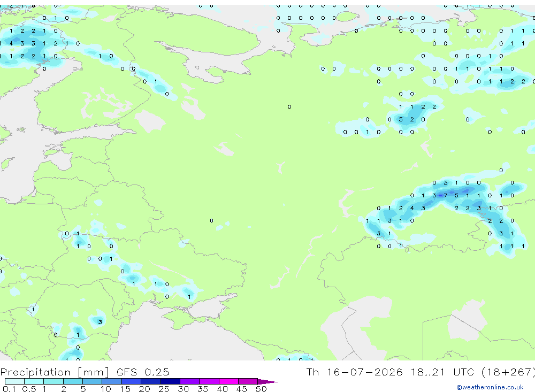This screenshot has height=392, width=535.
Task: Click legend tick label '50'
Action: tap(261, 389)
